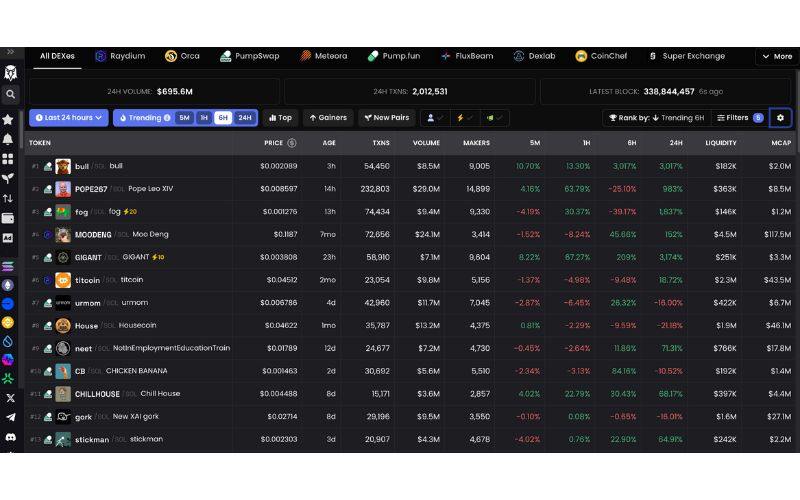Open the watchlist star icon
Viewport: 800px width, 500px height.
click(x=8, y=119)
